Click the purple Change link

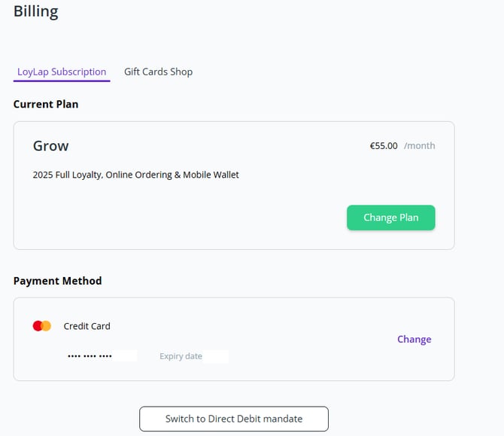coord(414,339)
